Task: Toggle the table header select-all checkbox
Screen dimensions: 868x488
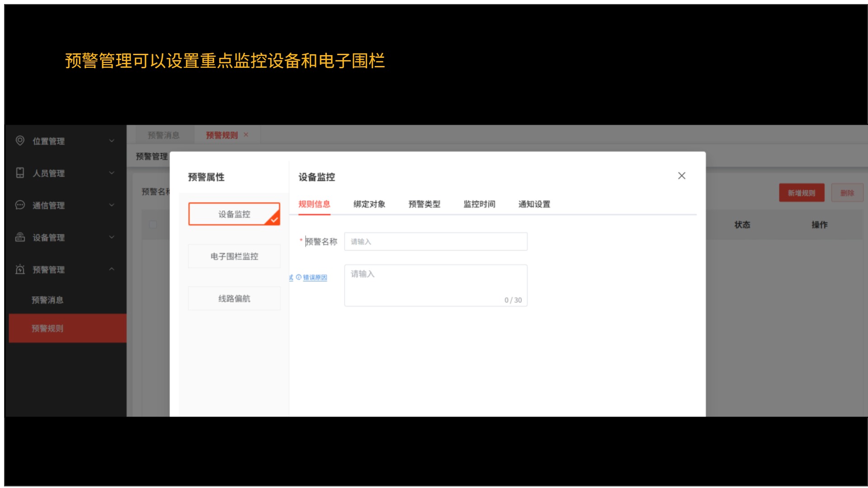Action: click(153, 225)
